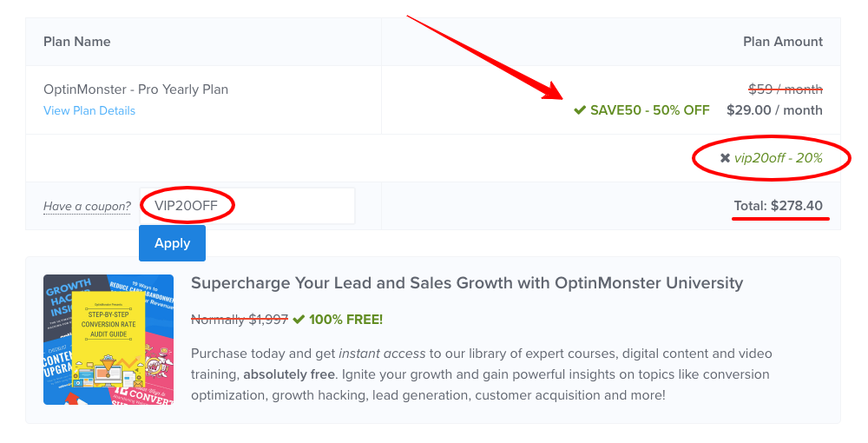Click the Plan Name column header
This screenshot has width=868, height=443.
click(77, 42)
